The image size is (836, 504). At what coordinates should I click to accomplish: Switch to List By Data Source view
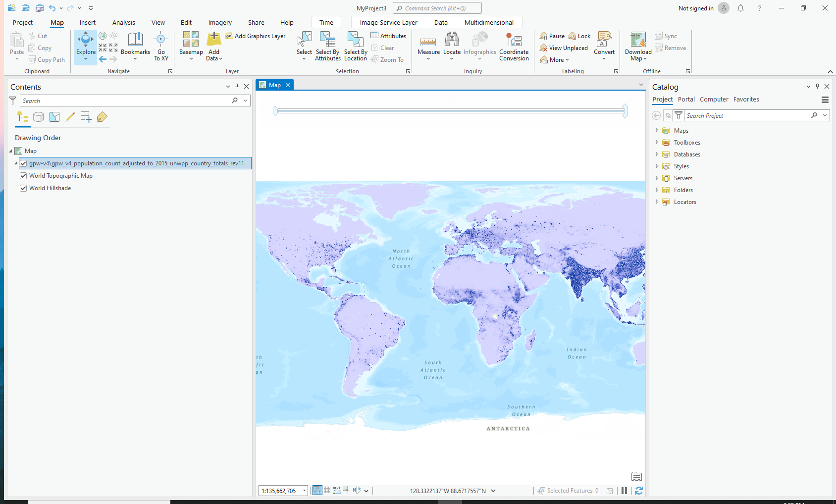click(38, 117)
